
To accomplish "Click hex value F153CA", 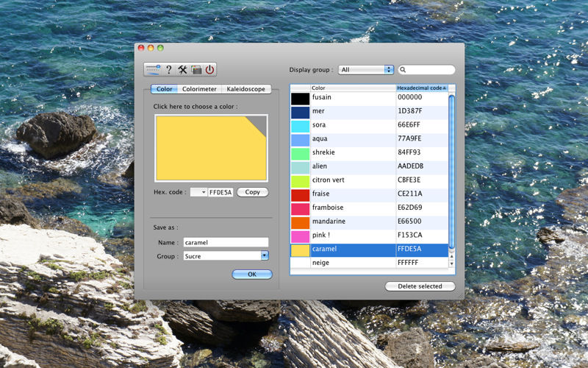I will (410, 235).
